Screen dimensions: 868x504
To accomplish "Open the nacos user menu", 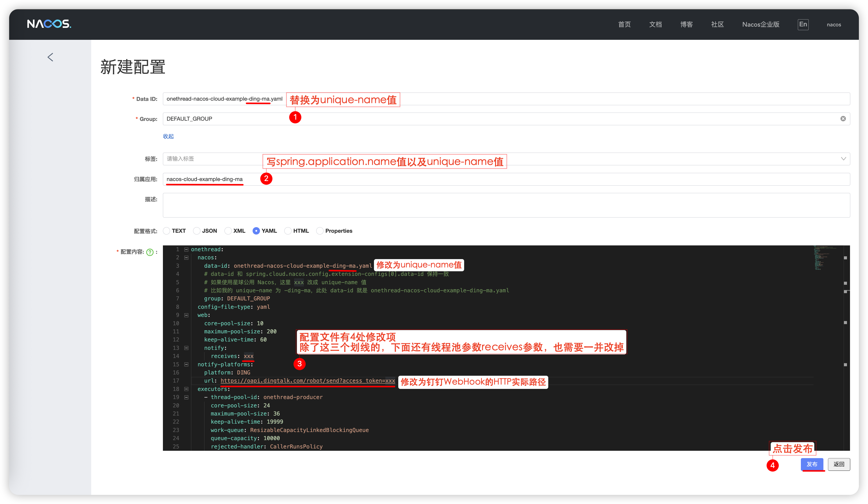I will click(834, 25).
